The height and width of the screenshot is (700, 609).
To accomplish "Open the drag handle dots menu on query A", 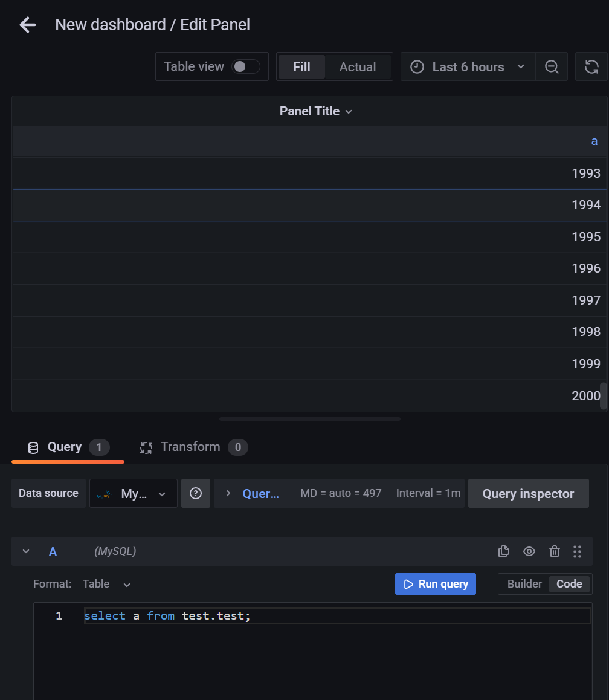I will pyautogui.click(x=578, y=551).
